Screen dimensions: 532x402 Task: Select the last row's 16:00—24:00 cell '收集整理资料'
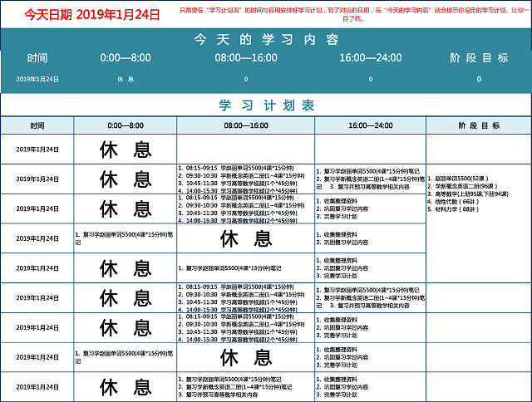(x=370, y=387)
